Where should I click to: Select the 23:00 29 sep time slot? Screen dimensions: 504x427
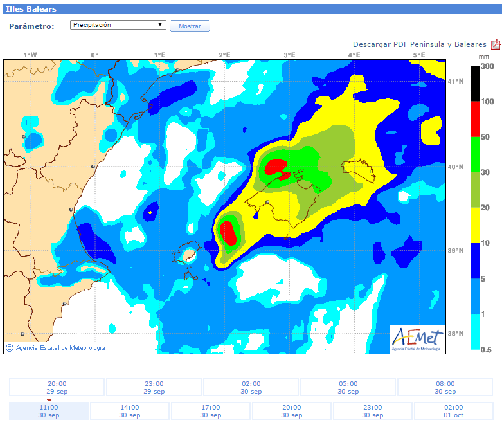click(x=154, y=387)
